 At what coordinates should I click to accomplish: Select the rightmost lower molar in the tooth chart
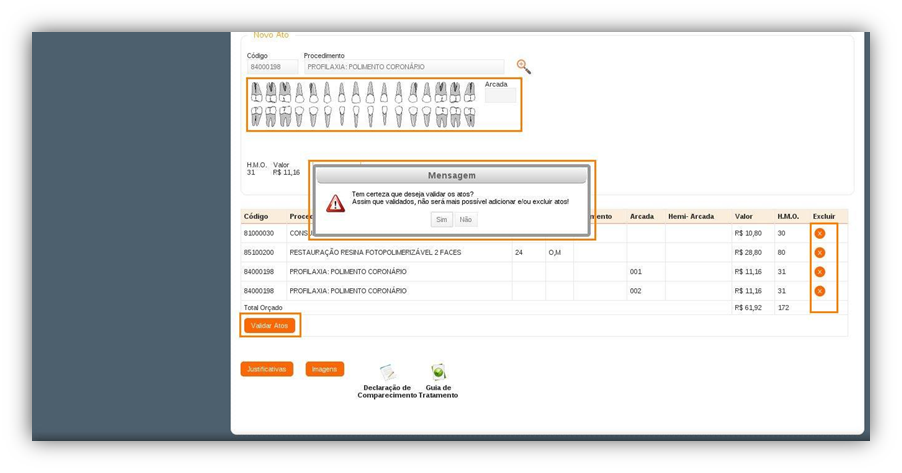click(469, 116)
